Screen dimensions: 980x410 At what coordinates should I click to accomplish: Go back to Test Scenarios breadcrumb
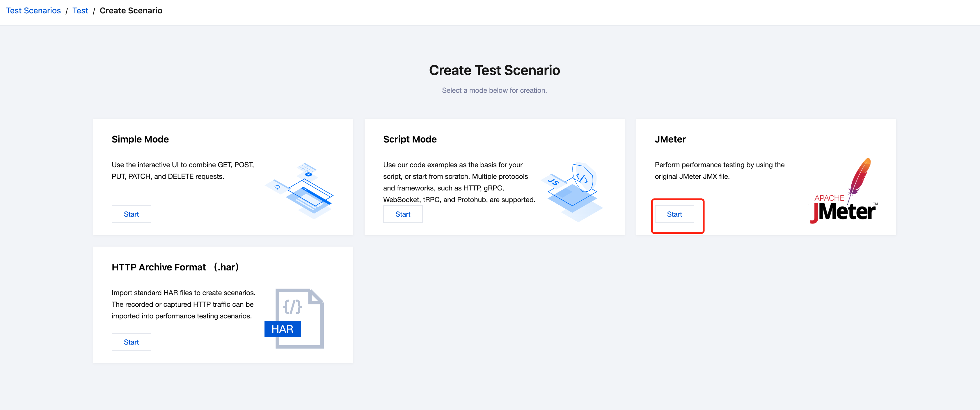pos(33,11)
